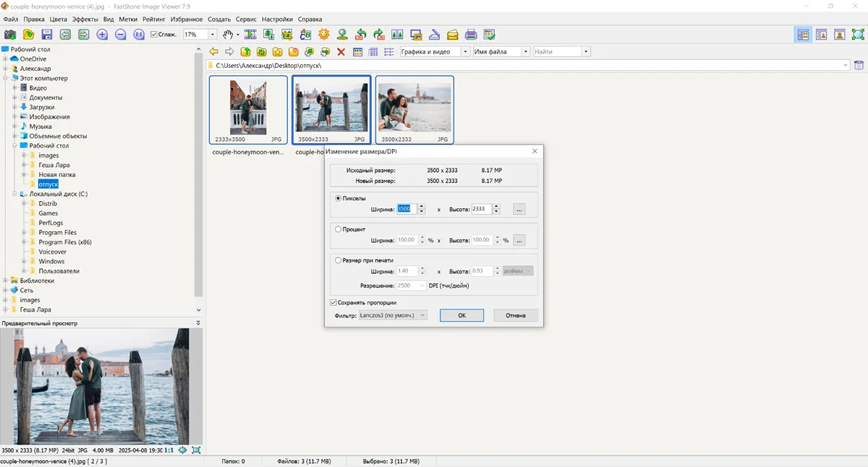Click the OK button in dialog
Screen dimensions: 868x467
(x=461, y=315)
